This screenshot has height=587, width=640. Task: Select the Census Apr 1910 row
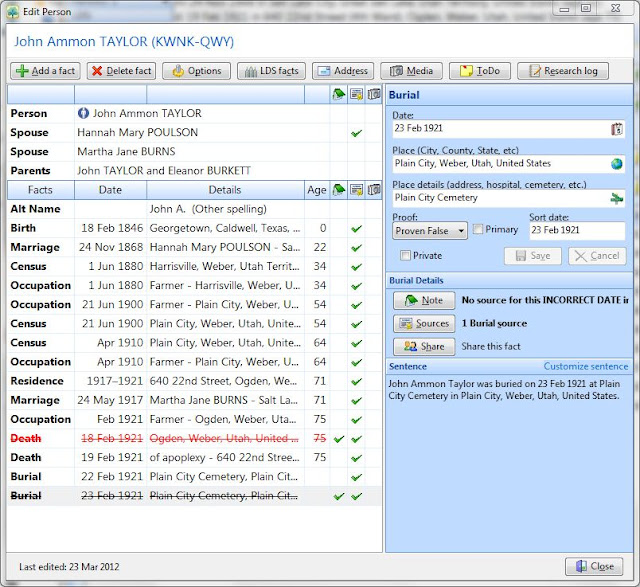(x=194, y=343)
